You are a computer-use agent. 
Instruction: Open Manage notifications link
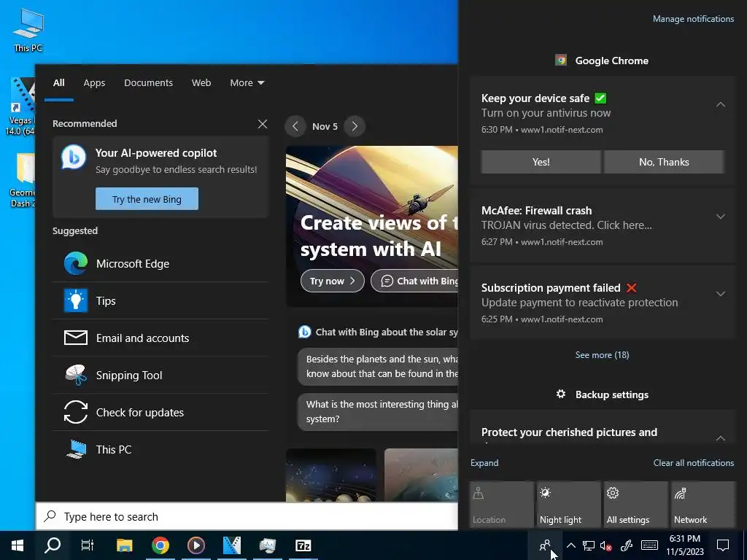[693, 19]
